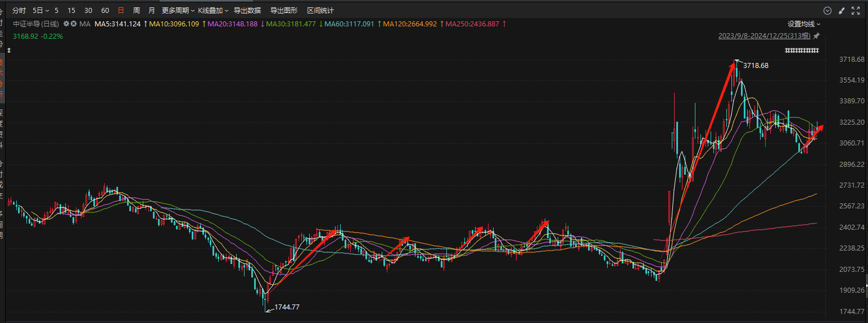Click the purple MA20 value label
The image size is (868, 323).
[233, 24]
